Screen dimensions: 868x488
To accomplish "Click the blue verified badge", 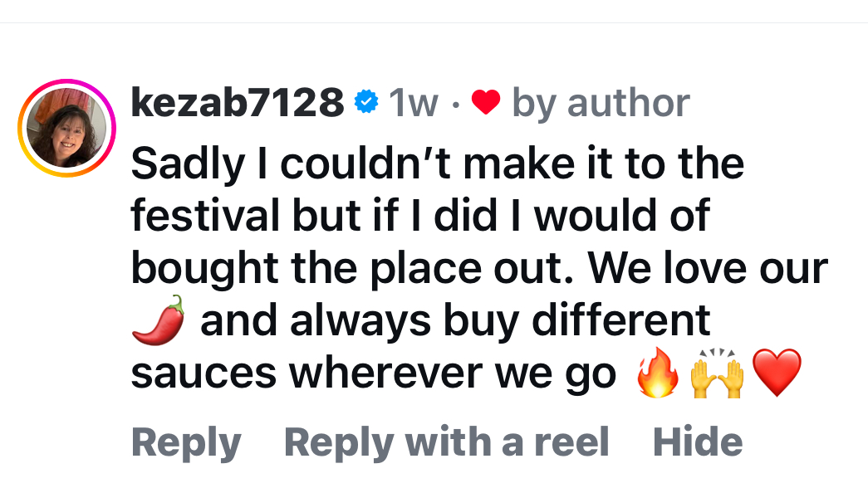I will (365, 103).
